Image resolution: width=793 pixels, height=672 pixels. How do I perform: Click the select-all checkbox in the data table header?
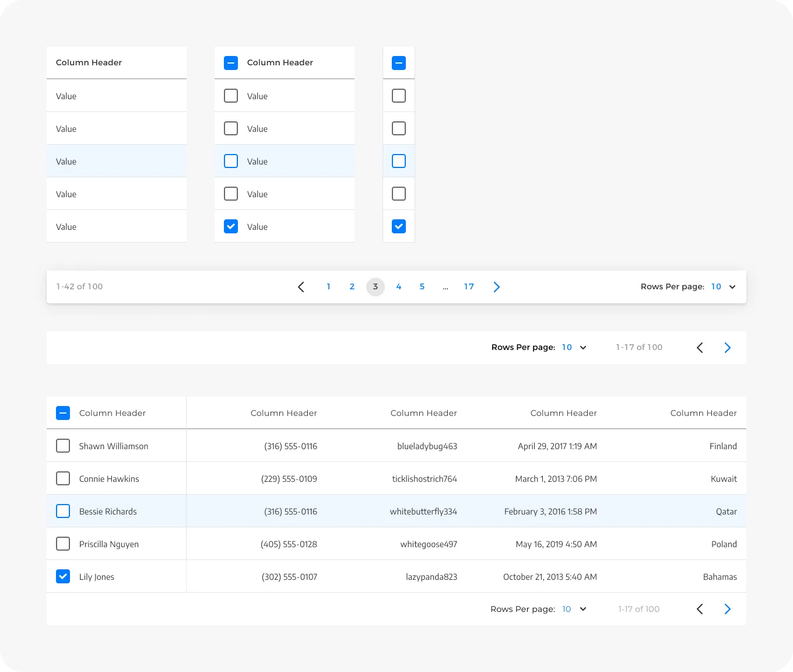point(63,413)
